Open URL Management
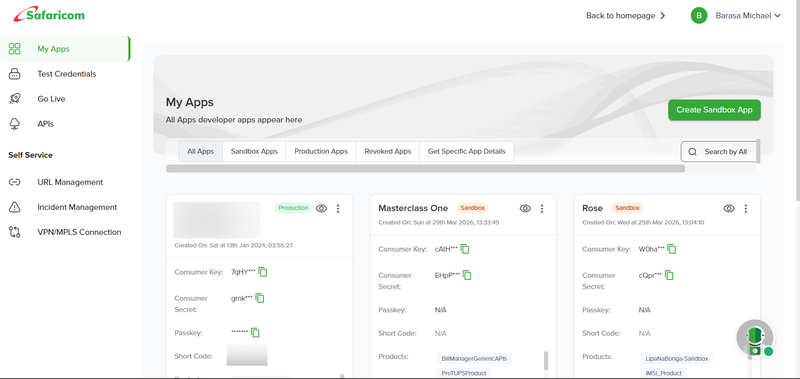Screen dimensions: 800x379 click(x=70, y=182)
